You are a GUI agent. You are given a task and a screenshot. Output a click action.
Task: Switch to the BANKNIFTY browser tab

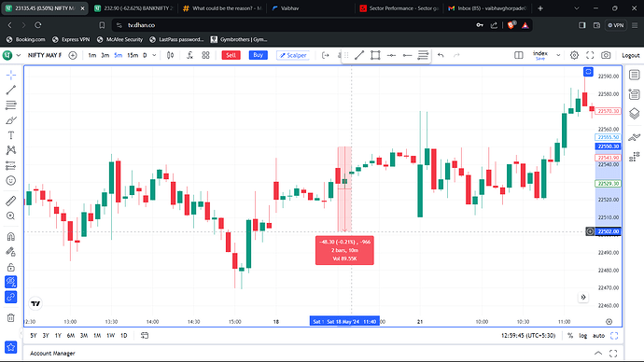(133, 8)
